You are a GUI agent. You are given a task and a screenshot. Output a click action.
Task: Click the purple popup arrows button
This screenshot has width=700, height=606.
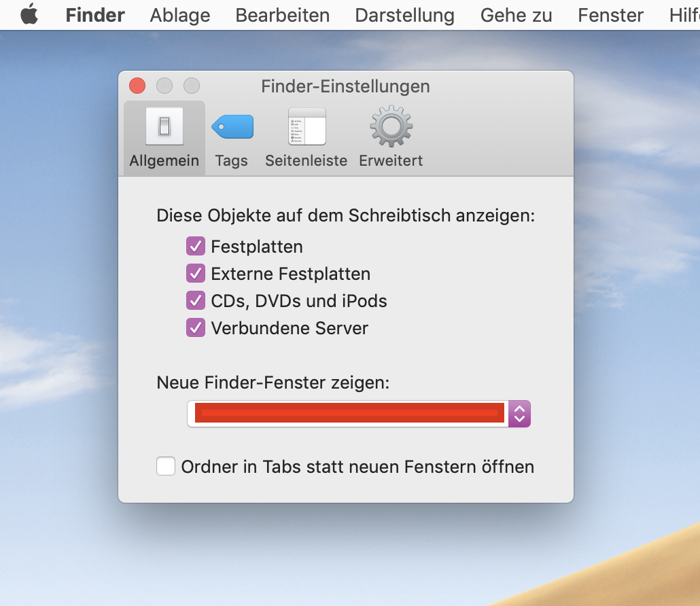520,414
